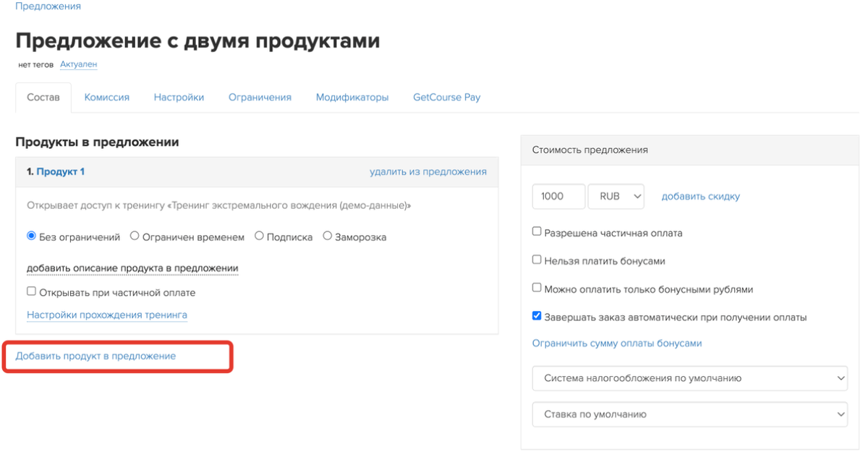The width and height of the screenshot is (868, 457).
Task: Switch to the Ограничения tab
Action: coord(260,98)
